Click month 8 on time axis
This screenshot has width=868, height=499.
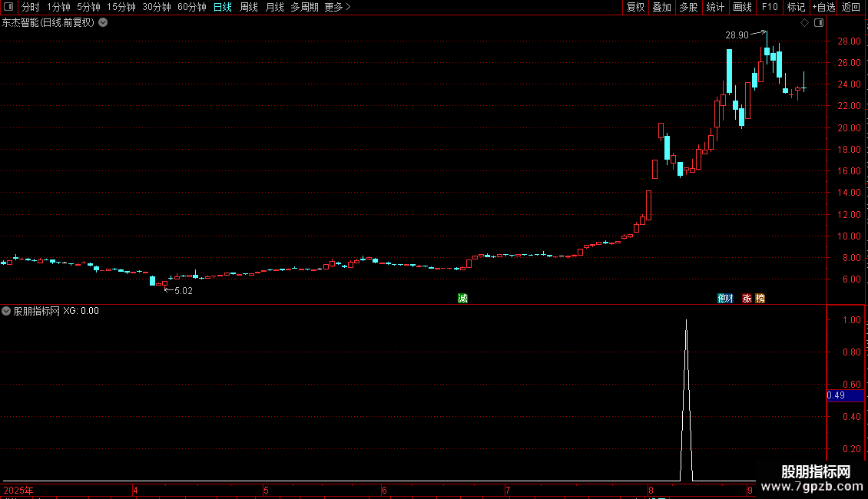click(651, 490)
